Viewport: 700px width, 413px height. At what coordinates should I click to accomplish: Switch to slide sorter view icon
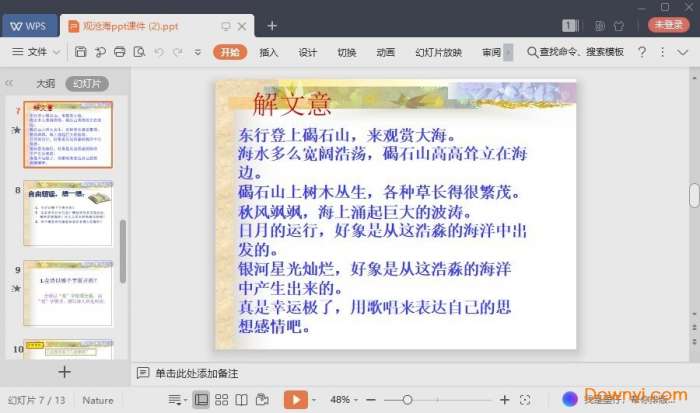(221, 400)
